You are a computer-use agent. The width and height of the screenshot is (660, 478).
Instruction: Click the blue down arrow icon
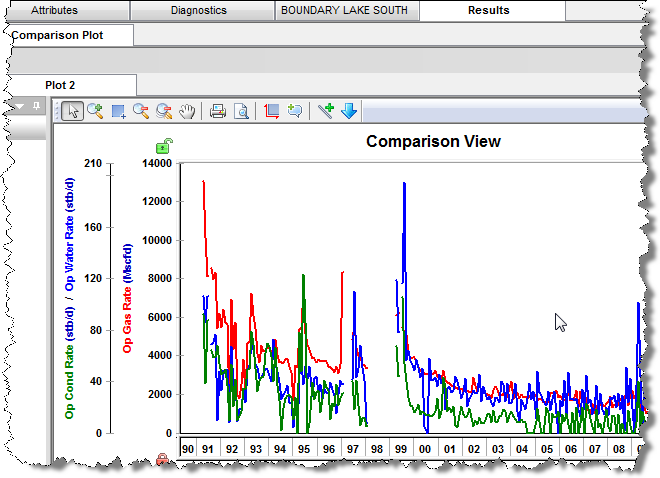coord(349,111)
